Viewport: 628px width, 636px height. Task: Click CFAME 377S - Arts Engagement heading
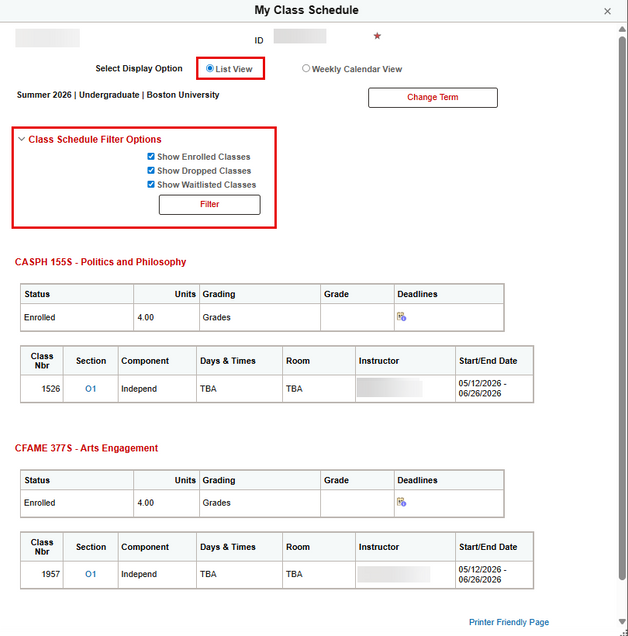pyautogui.click(x=86, y=448)
